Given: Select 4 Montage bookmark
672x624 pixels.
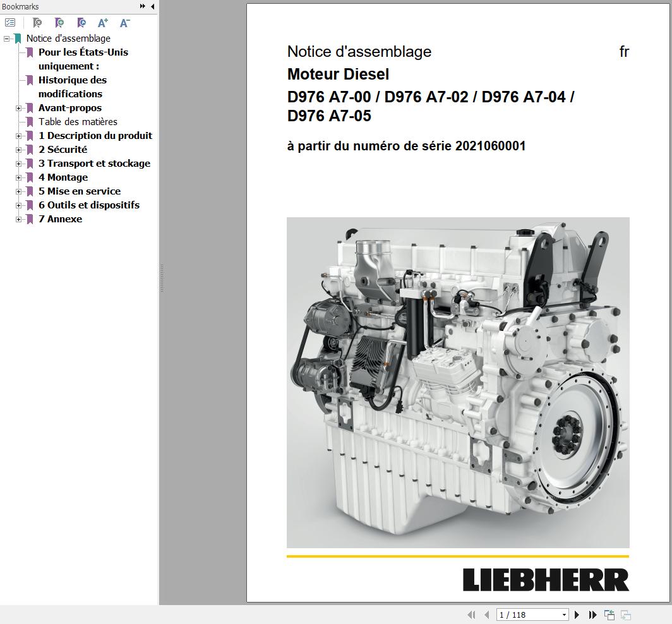Looking at the screenshot, I should [x=63, y=177].
